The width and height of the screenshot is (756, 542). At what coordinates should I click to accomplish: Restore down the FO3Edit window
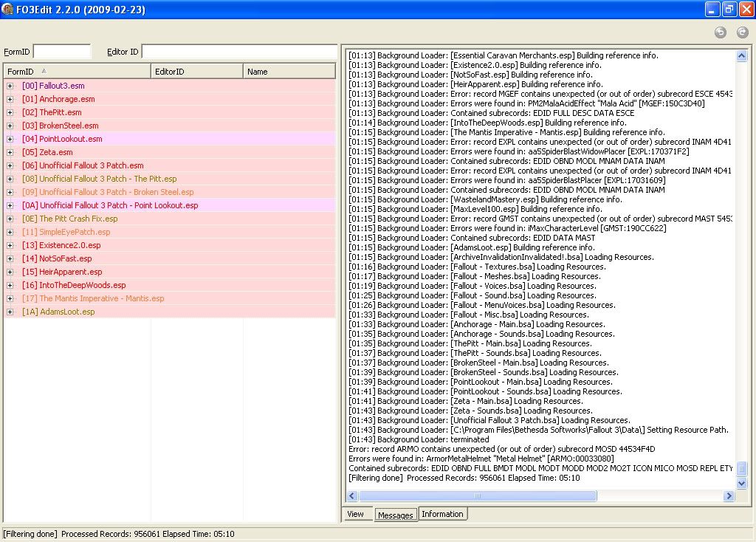click(729, 9)
